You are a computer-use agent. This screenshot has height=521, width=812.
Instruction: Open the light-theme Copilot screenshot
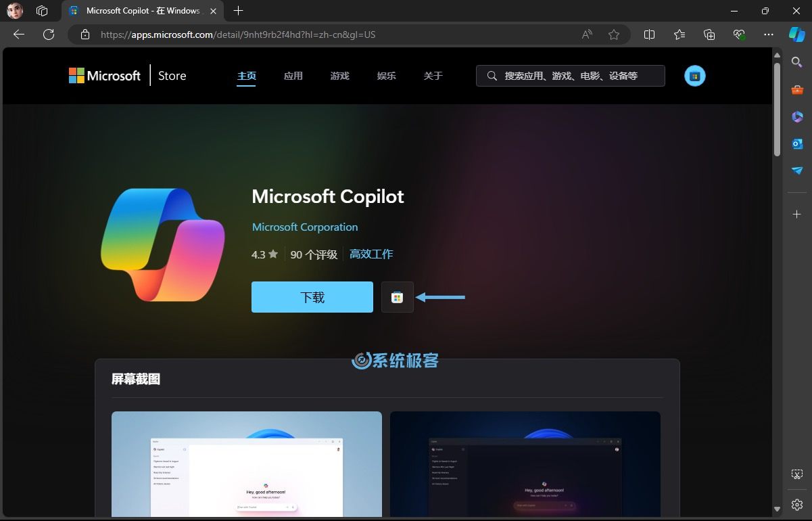[247, 464]
